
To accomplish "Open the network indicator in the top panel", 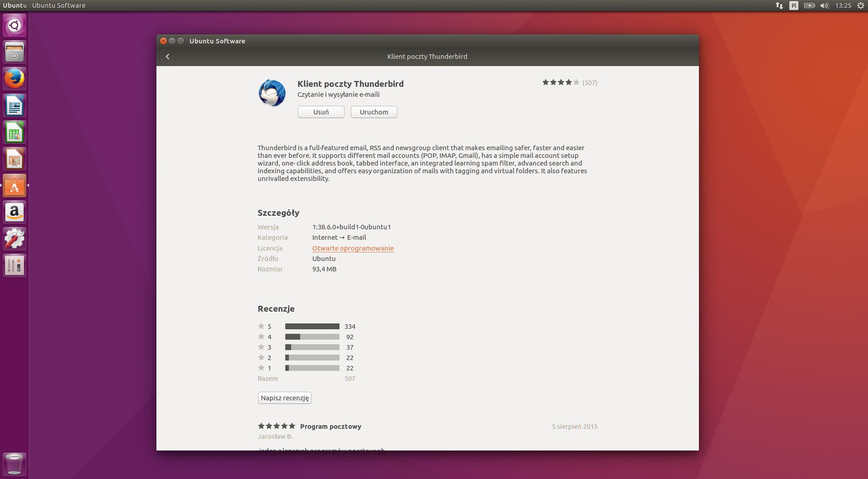I will (x=779, y=5).
